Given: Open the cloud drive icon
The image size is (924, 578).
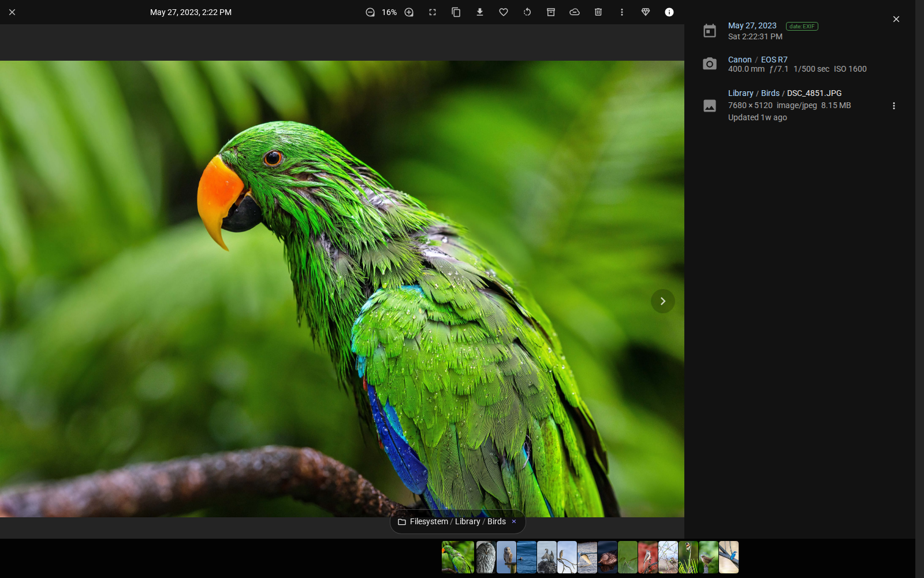Looking at the screenshot, I should [x=575, y=12].
